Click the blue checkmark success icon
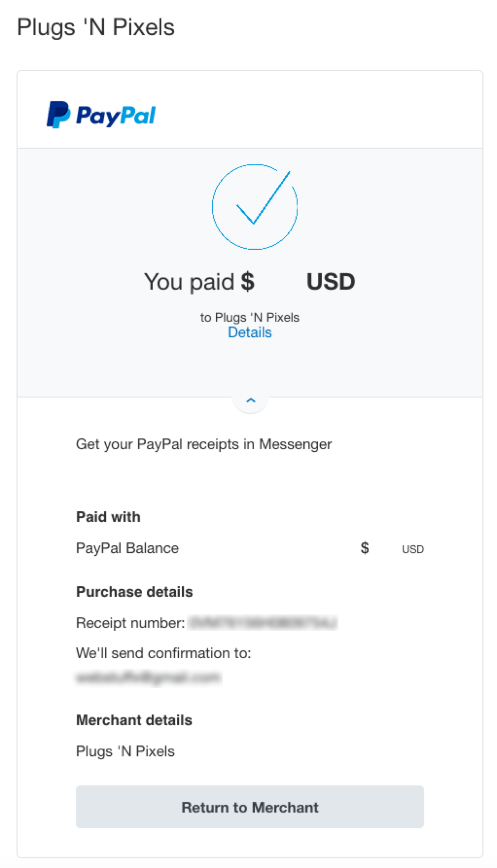Viewport: 497px width, 868px height. click(254, 207)
